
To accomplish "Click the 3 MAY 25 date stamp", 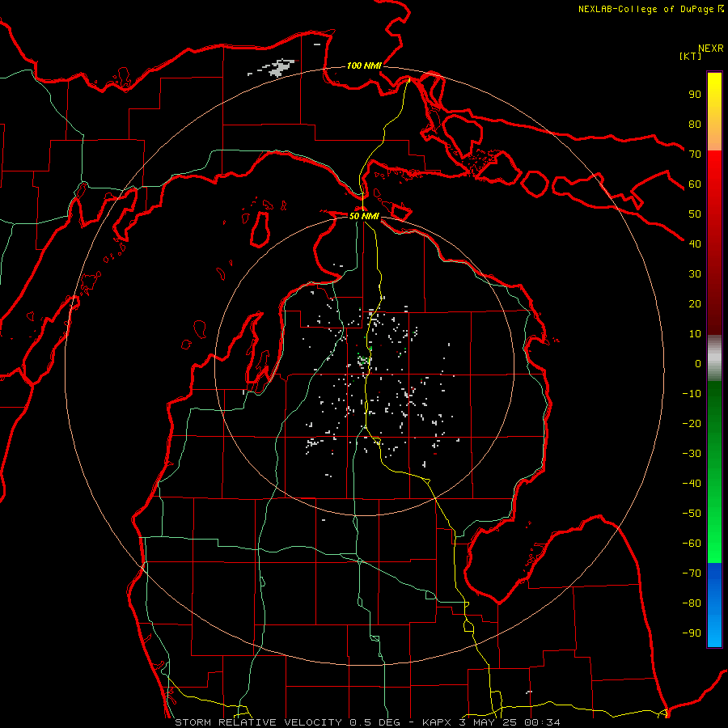I will [489, 722].
